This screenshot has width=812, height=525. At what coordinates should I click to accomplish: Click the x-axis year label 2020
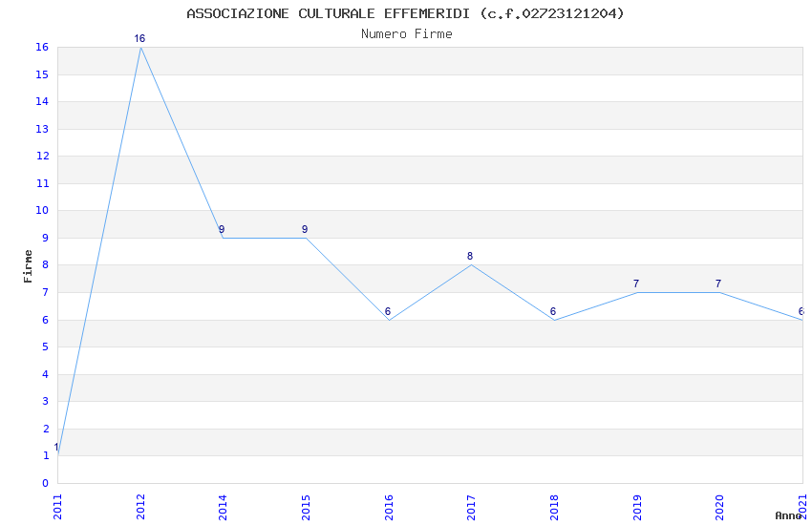pos(719,507)
